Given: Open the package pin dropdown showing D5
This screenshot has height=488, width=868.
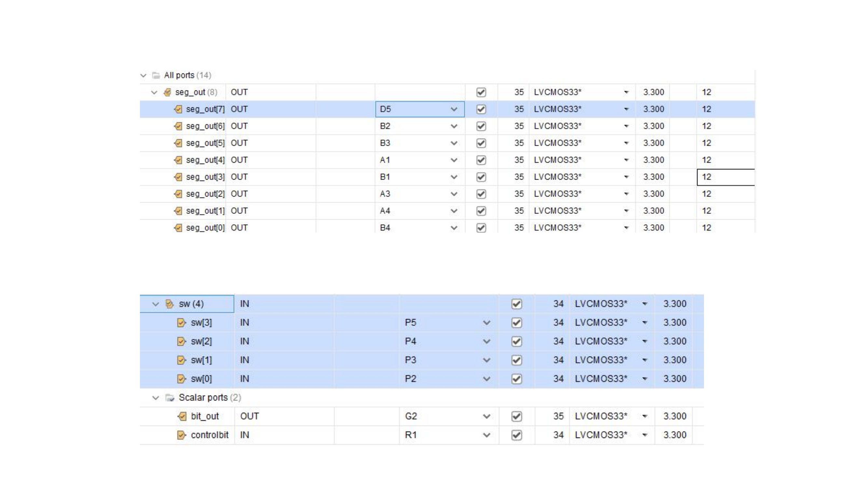Looking at the screenshot, I should click(x=454, y=109).
